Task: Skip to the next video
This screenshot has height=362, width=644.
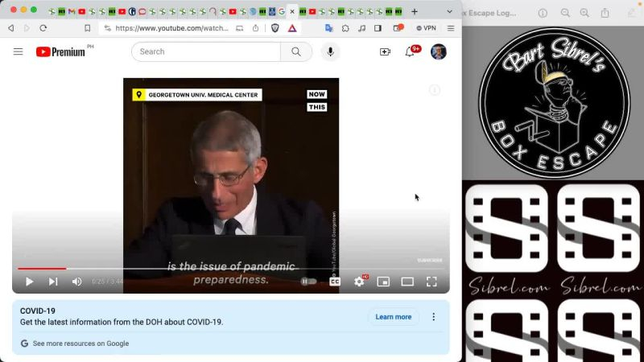Action: click(x=53, y=282)
